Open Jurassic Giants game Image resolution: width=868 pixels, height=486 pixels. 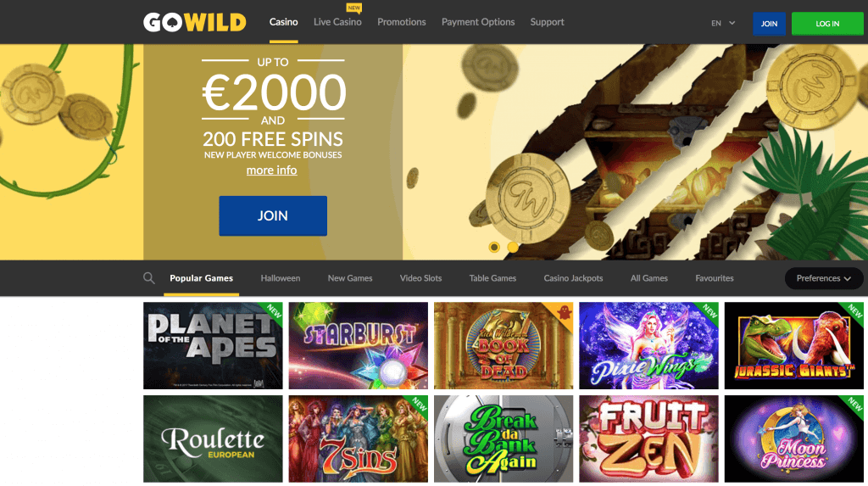[x=793, y=345]
